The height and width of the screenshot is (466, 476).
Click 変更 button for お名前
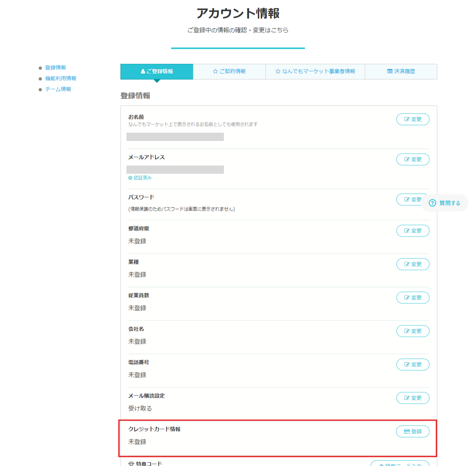(413, 119)
